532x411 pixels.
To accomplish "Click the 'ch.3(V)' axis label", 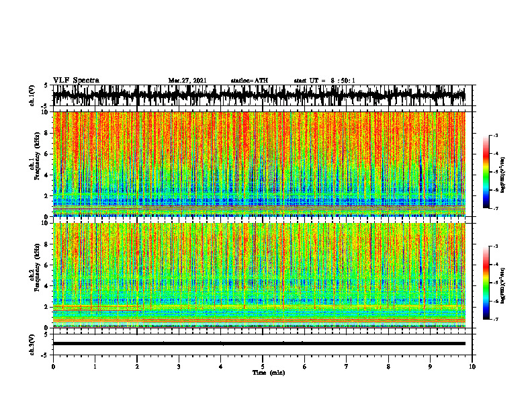I will coord(32,345).
